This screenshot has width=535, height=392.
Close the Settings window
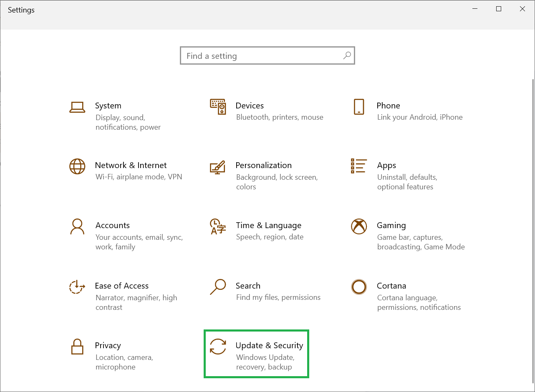coord(522,9)
